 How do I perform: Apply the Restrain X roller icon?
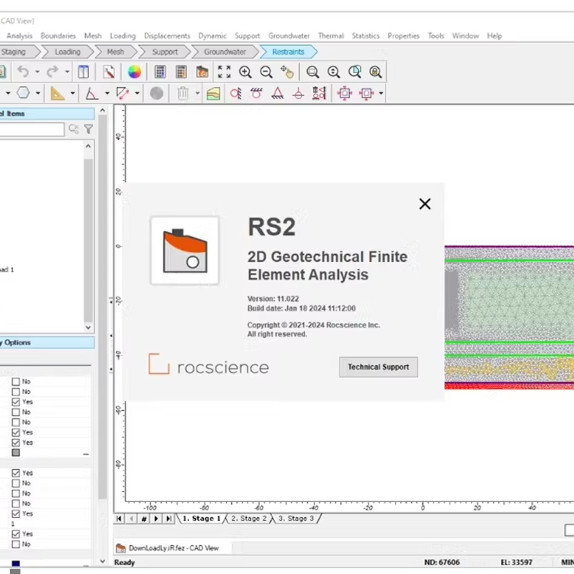pos(257,93)
